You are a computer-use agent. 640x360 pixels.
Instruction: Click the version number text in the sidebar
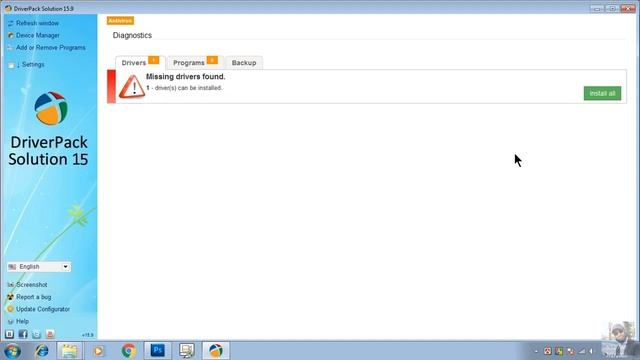click(x=87, y=335)
